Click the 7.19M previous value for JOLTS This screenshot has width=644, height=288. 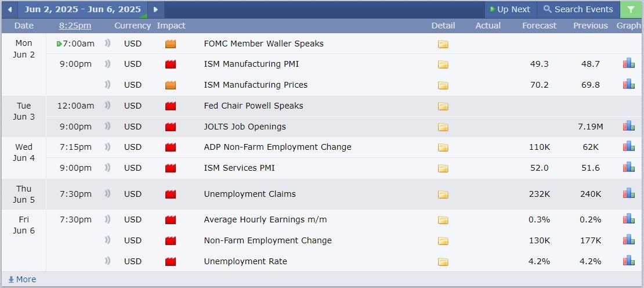[x=591, y=127]
